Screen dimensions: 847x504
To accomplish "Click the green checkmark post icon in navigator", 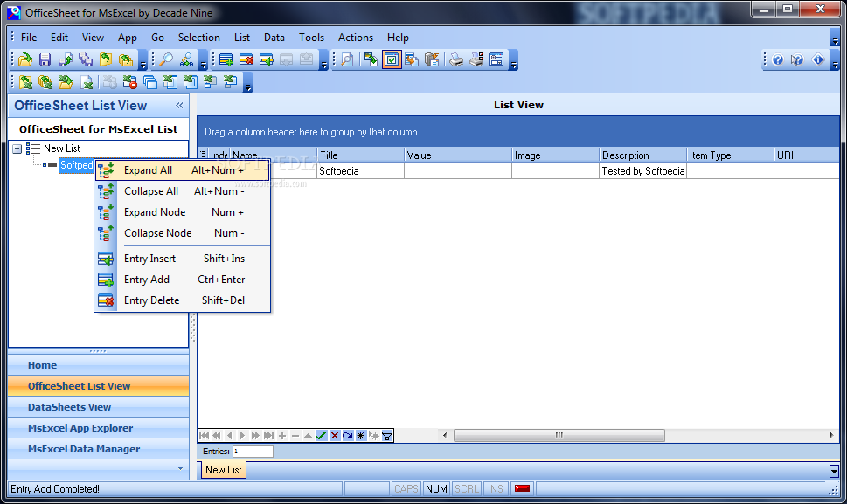I will click(322, 436).
